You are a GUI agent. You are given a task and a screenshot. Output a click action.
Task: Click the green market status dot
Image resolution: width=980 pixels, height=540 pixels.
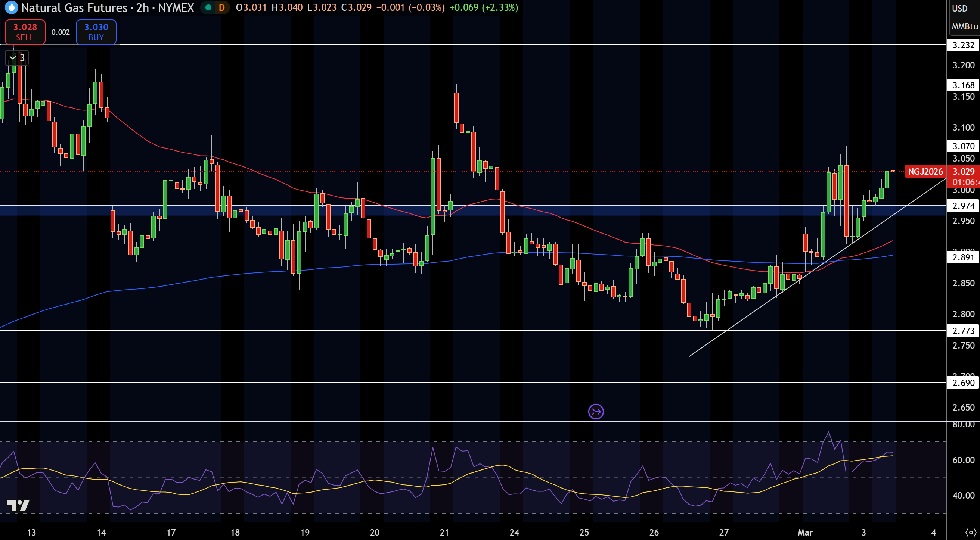pyautogui.click(x=208, y=7)
